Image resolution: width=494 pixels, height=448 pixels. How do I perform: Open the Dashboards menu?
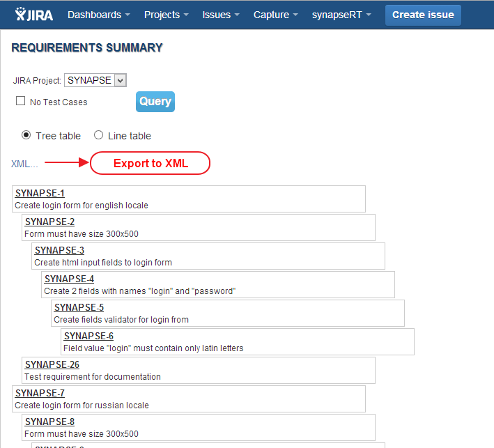98,15
